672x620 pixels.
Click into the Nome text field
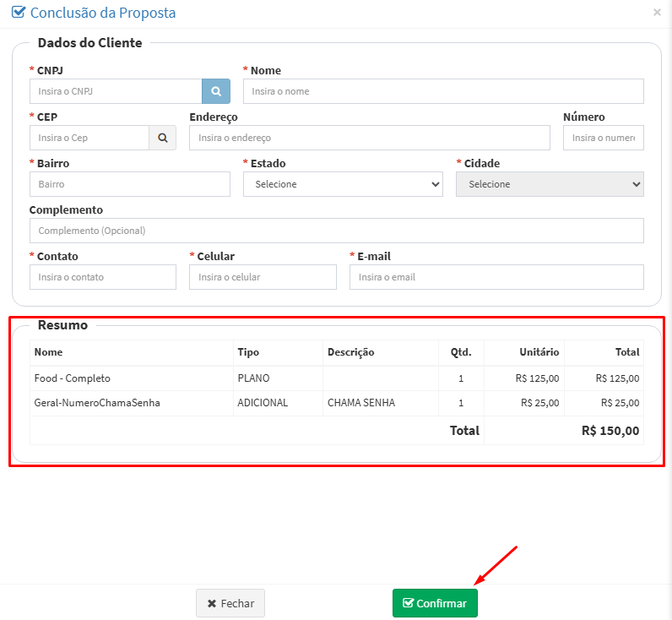tap(443, 91)
